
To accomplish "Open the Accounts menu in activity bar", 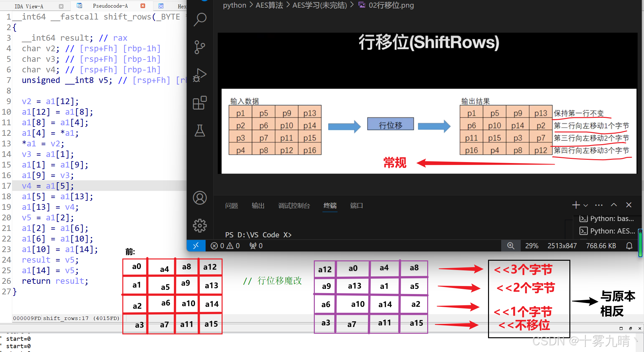I will [200, 198].
